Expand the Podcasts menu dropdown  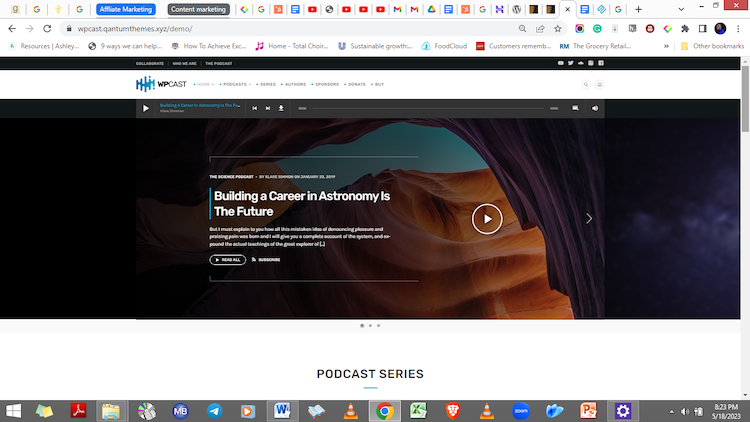(x=235, y=85)
